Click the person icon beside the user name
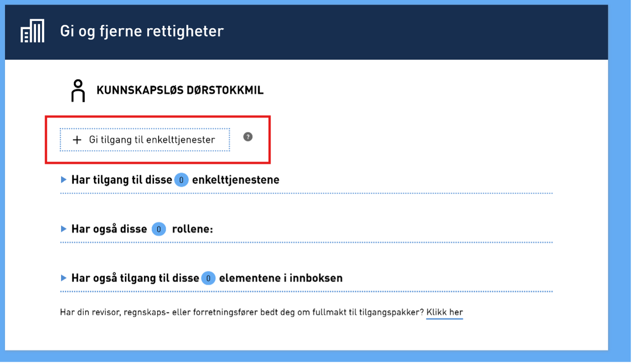The image size is (633, 364). [x=78, y=91]
